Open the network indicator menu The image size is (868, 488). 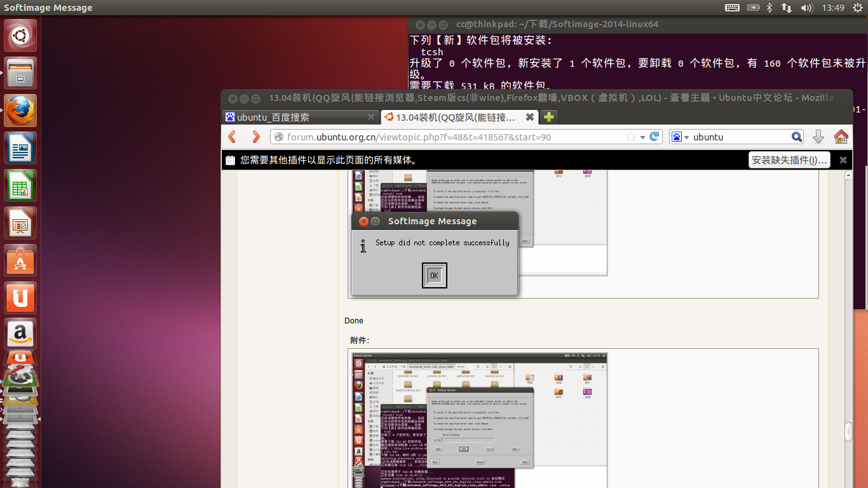pos(787,8)
